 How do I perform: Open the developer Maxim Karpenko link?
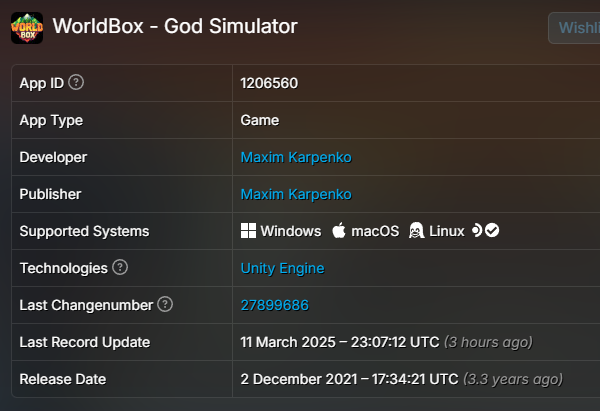tap(296, 157)
